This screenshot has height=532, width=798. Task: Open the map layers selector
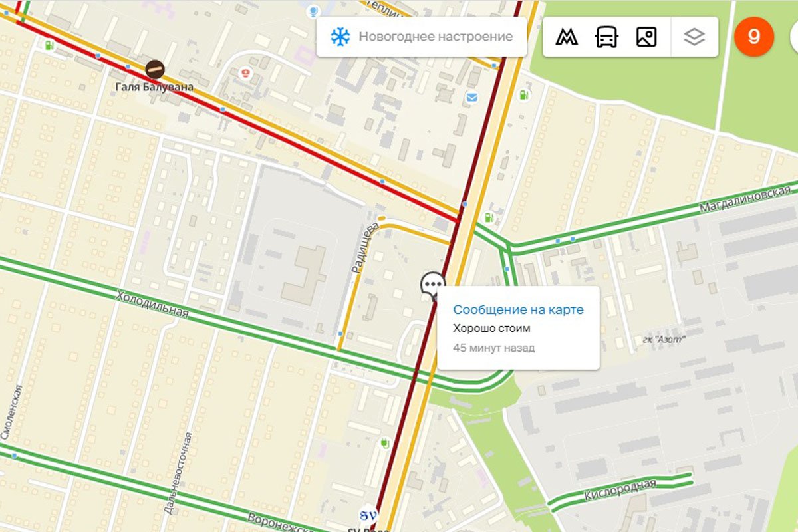click(694, 37)
